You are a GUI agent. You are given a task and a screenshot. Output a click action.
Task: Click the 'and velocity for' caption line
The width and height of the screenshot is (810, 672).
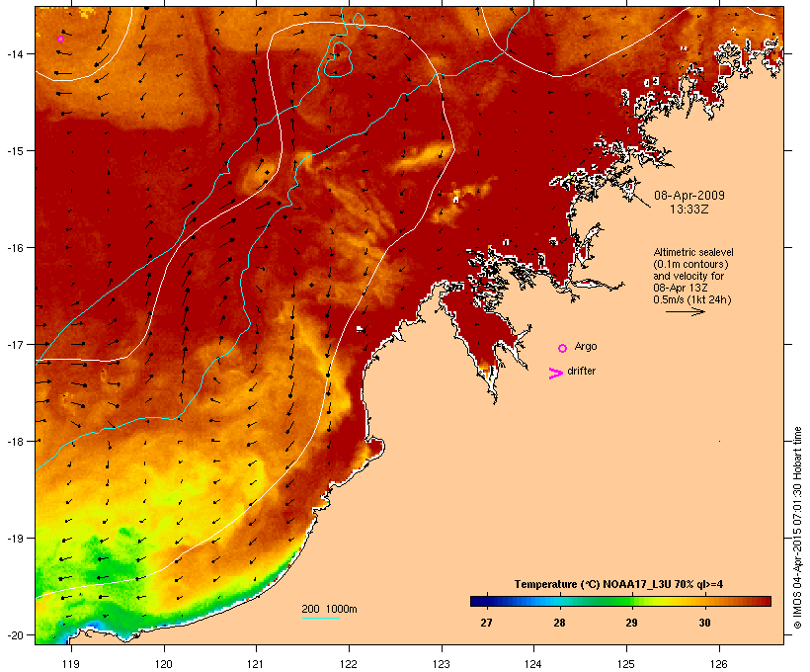688,276
